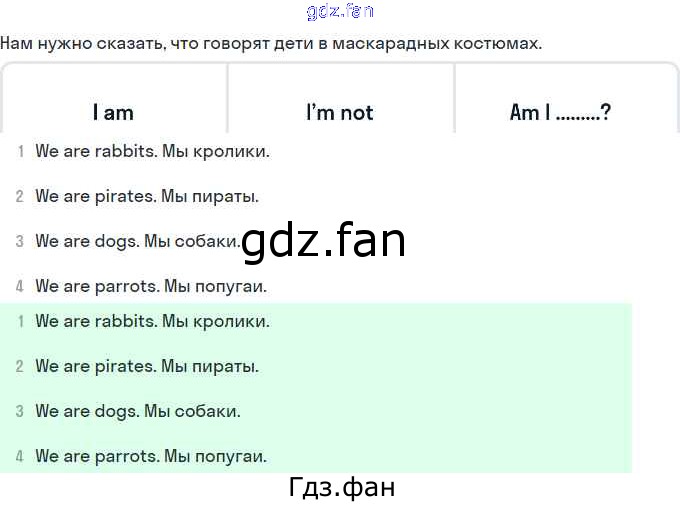Screen dimensions: 680x506
Task: Click the gdz.fan link at the top
Action: point(340,11)
